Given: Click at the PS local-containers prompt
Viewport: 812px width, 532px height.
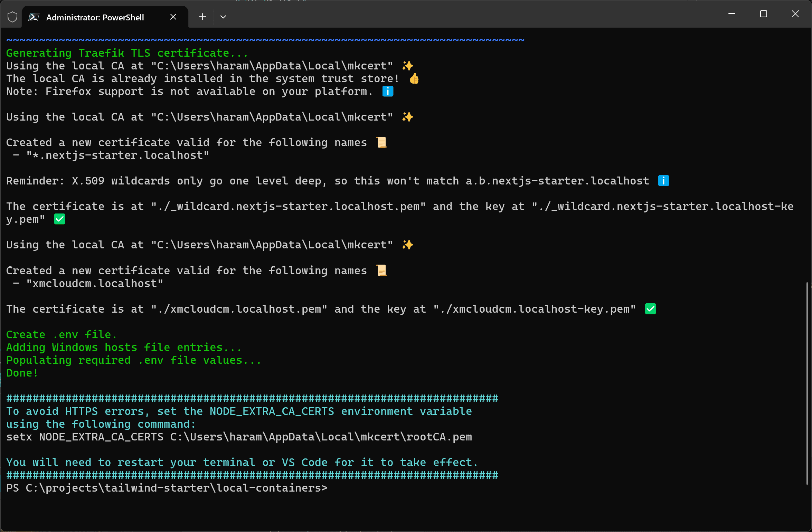Looking at the screenshot, I should 167,488.
